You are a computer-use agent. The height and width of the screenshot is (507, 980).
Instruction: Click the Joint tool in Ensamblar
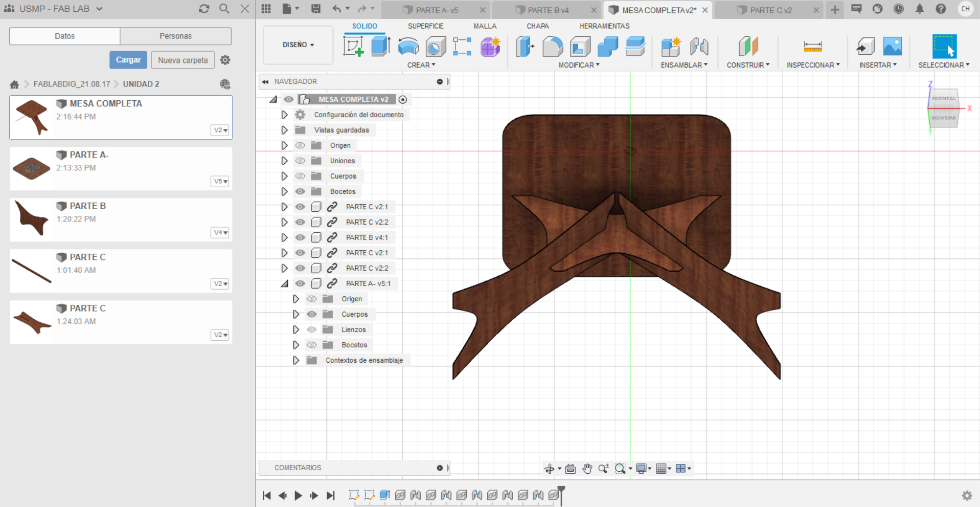pyautogui.click(x=699, y=47)
